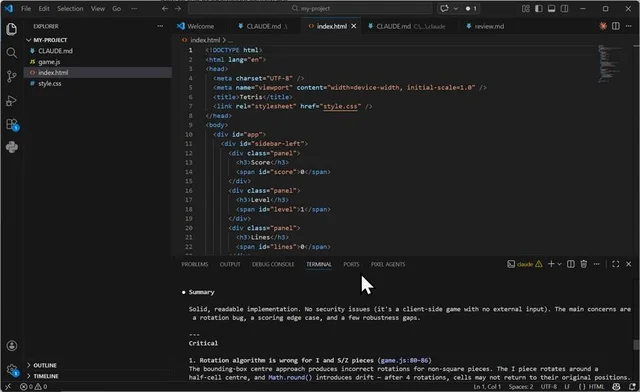Close the terminal panel
The height and width of the screenshot is (392, 640).
click(629, 264)
